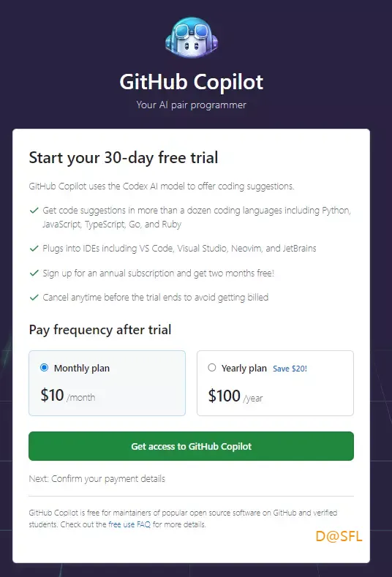This screenshot has height=577, width=392.
Task: Select the Monthly plan radio button
Action: 44,368
